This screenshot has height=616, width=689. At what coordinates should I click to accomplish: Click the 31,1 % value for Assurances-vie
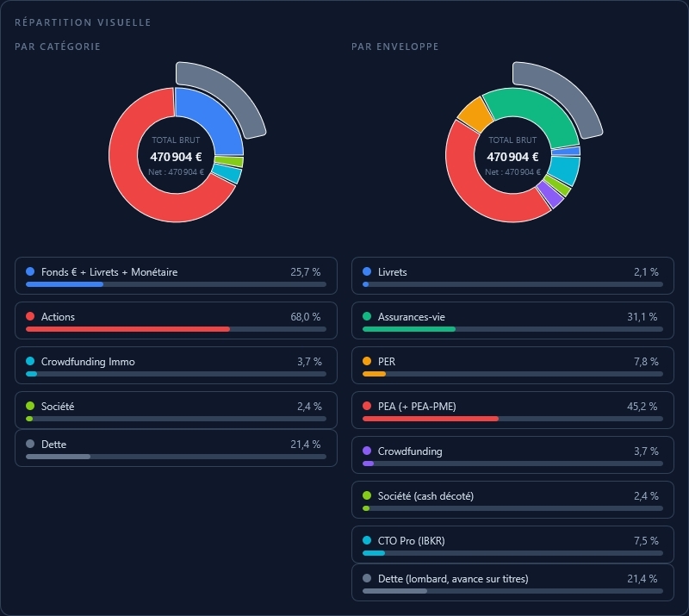tap(642, 316)
